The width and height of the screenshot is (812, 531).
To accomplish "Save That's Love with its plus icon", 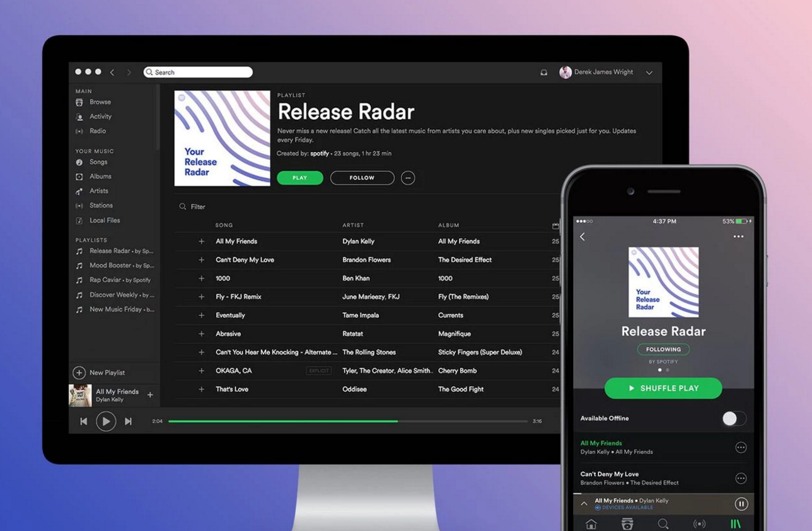I will click(x=202, y=389).
